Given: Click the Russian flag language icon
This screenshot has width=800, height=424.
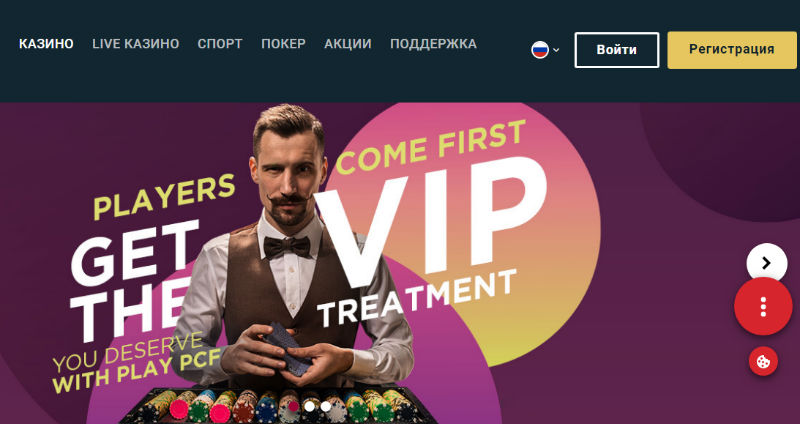Looking at the screenshot, I should click(x=540, y=50).
